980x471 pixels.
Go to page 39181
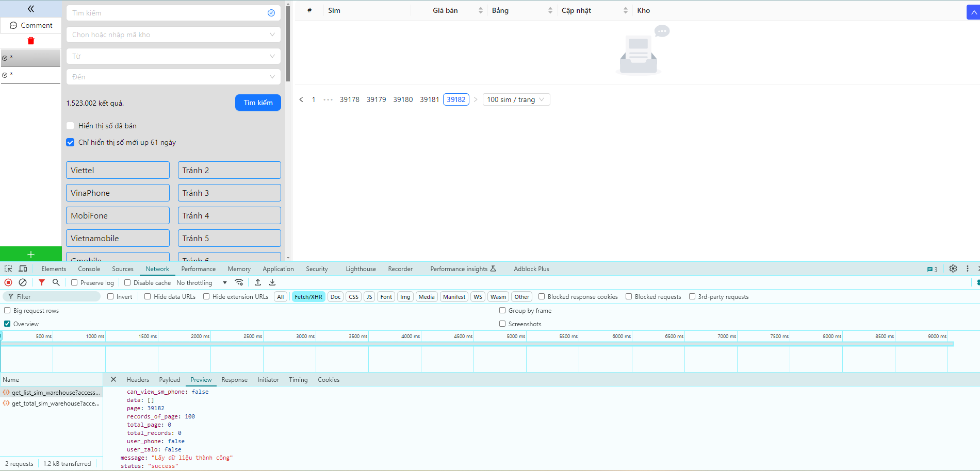(430, 99)
